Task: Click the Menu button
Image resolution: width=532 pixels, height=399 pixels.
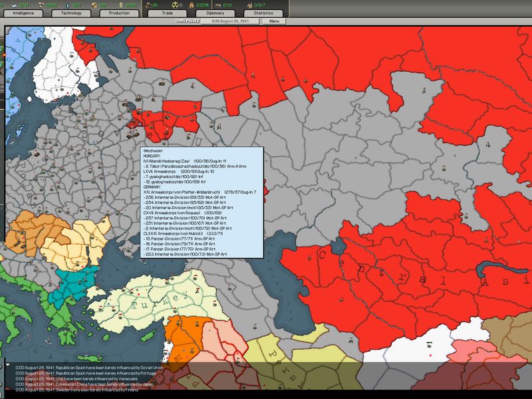Action: pos(274,21)
